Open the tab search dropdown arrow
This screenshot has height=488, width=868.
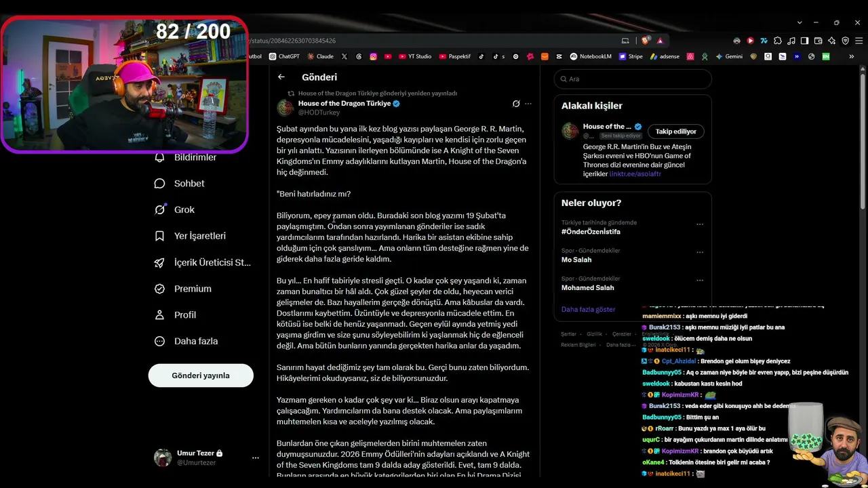800,22
